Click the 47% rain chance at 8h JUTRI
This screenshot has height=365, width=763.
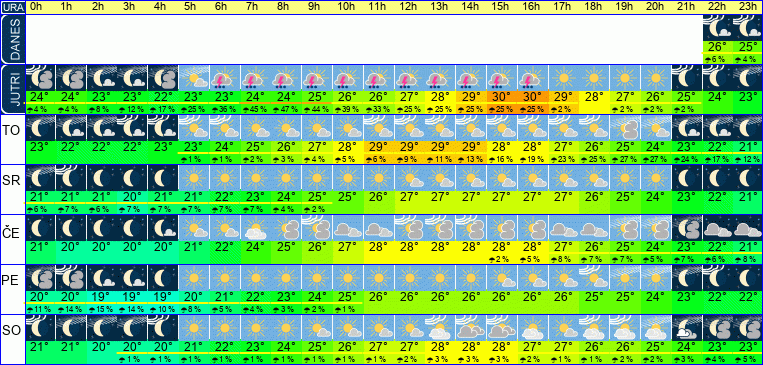286,109
